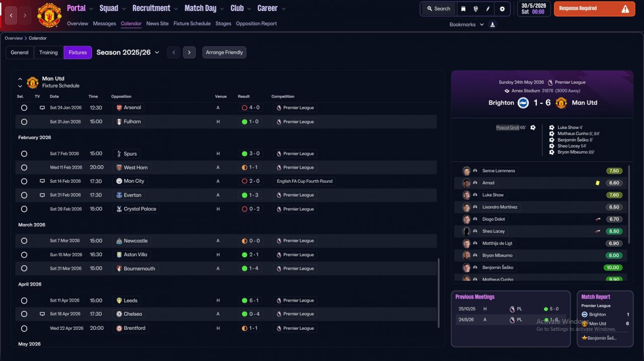Click Premier League logo on Fulham row
The image size is (644, 361).
pyautogui.click(x=279, y=122)
